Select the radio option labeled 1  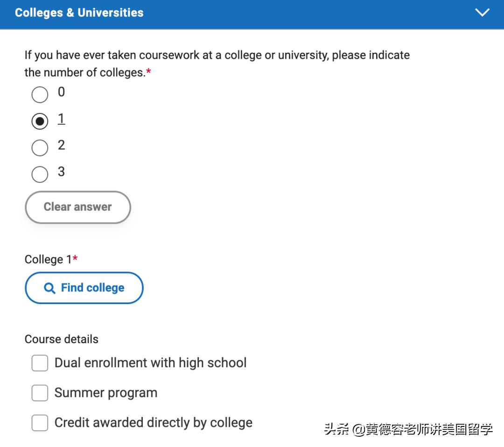(x=40, y=121)
